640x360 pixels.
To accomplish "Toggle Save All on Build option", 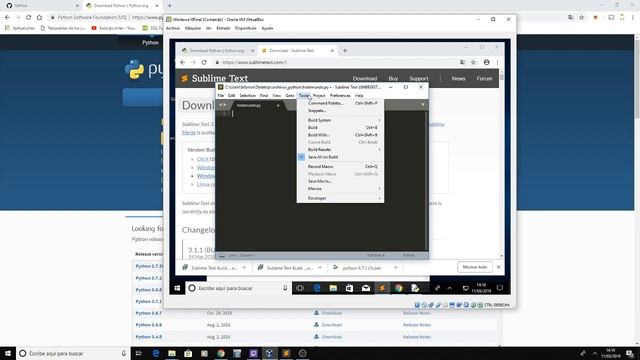I will 340,157.
